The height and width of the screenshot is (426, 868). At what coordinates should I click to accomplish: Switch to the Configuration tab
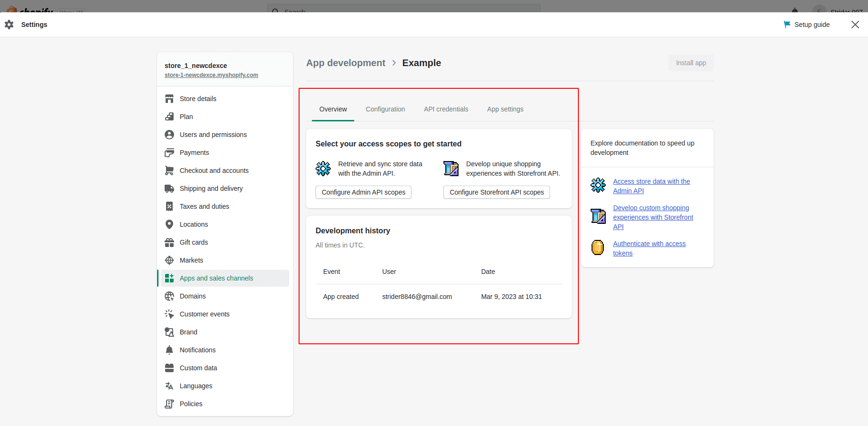click(385, 109)
